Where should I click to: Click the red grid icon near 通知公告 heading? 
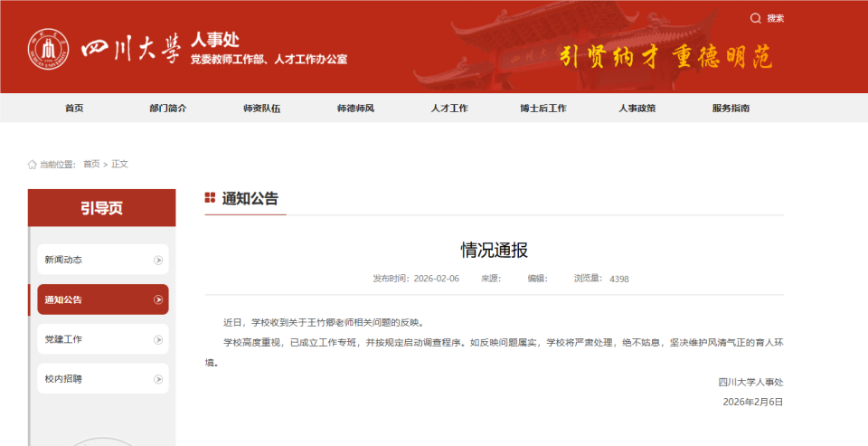pyautogui.click(x=210, y=198)
